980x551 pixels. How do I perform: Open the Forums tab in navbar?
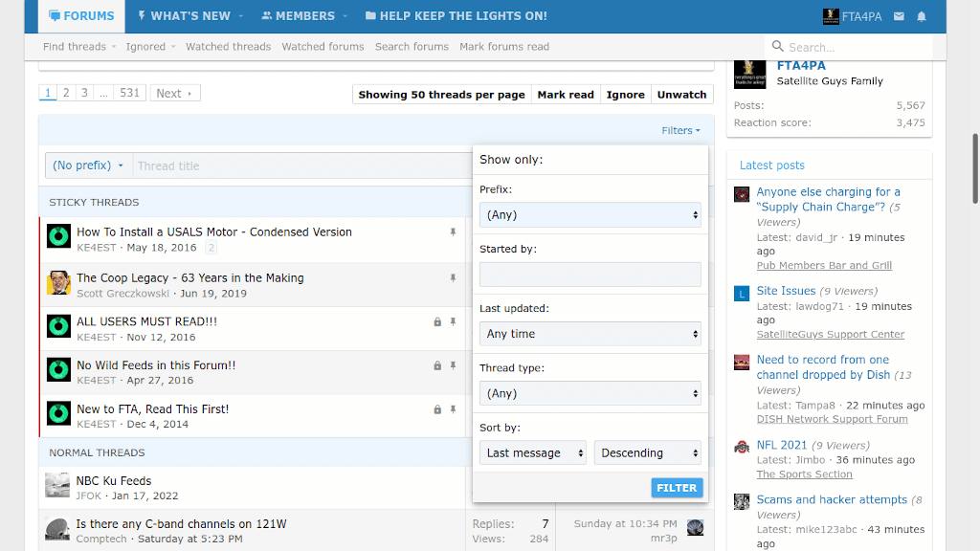[81, 16]
